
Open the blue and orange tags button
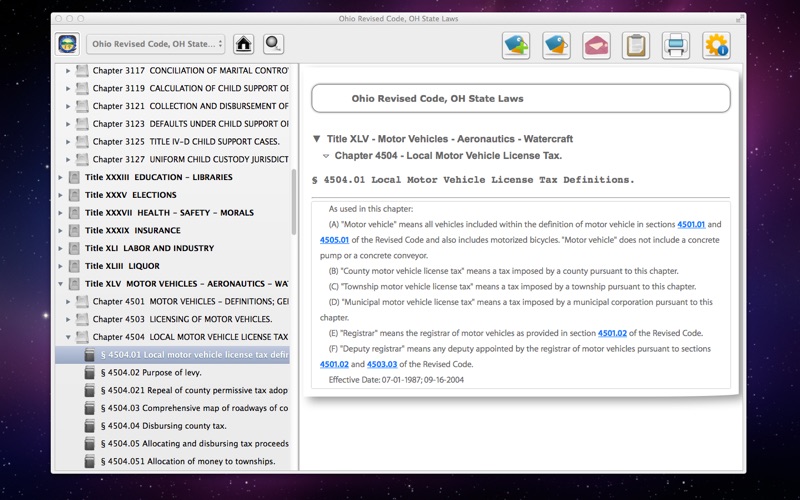click(x=556, y=45)
